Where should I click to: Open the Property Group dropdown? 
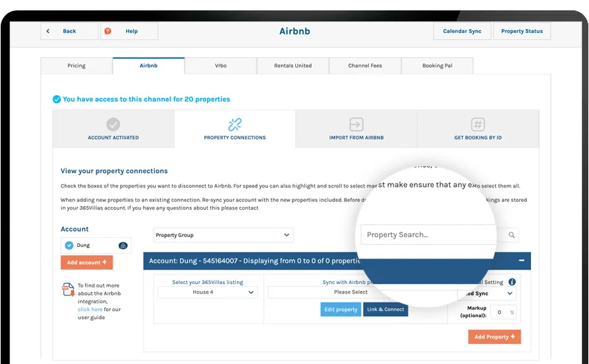coord(223,235)
